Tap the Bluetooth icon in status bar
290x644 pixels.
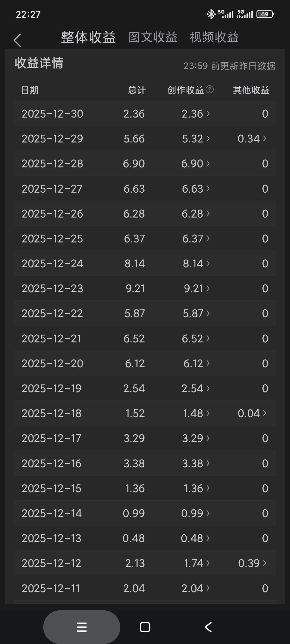tap(211, 14)
